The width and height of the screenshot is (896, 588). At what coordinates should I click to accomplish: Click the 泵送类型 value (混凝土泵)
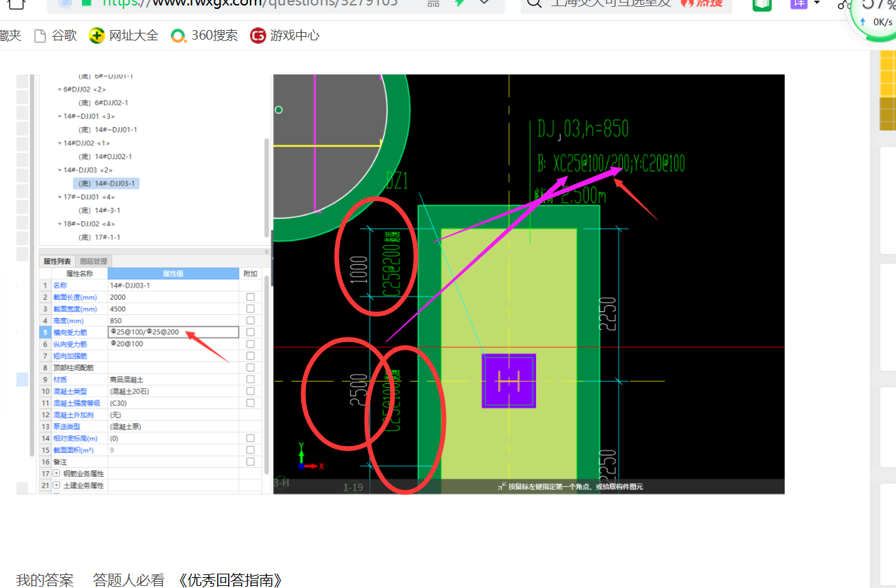click(x=126, y=426)
